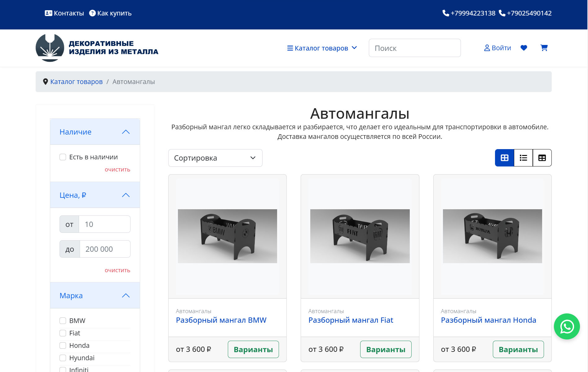The image size is (588, 372).
Task: Open the shopping cart
Action: (544, 48)
